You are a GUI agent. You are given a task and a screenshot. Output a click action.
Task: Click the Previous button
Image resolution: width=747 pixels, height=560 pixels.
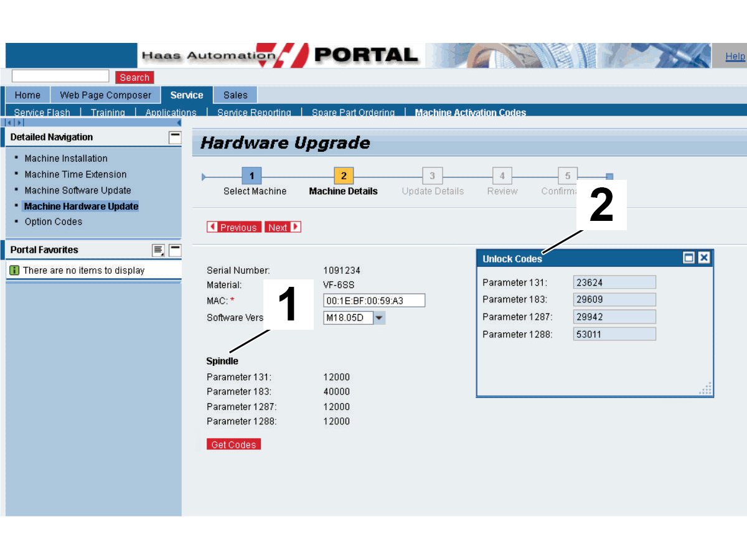click(234, 227)
